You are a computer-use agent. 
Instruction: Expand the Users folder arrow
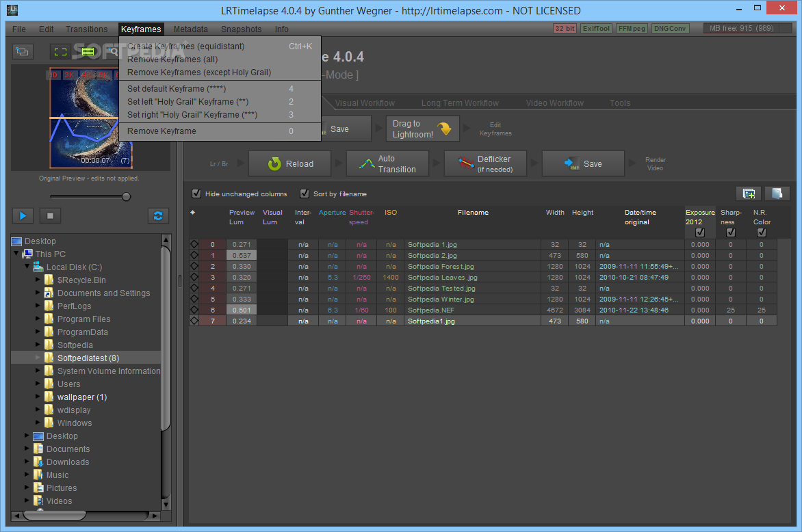[38, 384]
